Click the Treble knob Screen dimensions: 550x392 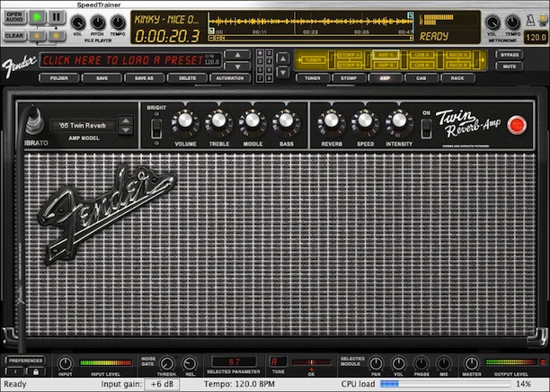[218, 121]
